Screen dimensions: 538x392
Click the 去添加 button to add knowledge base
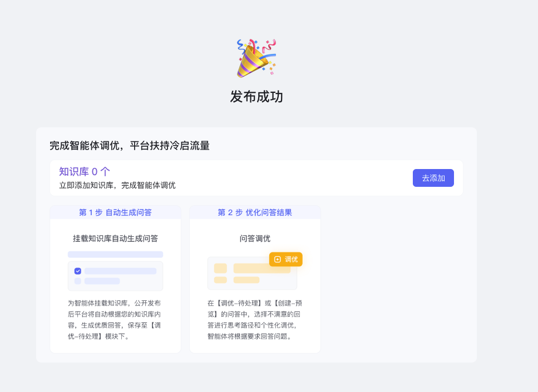[x=433, y=178]
